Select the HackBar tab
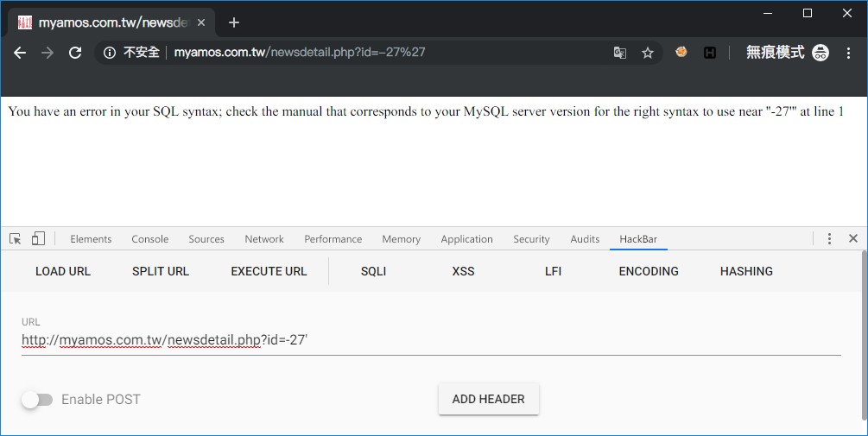Viewport: 868px width, 436px height. click(x=638, y=239)
